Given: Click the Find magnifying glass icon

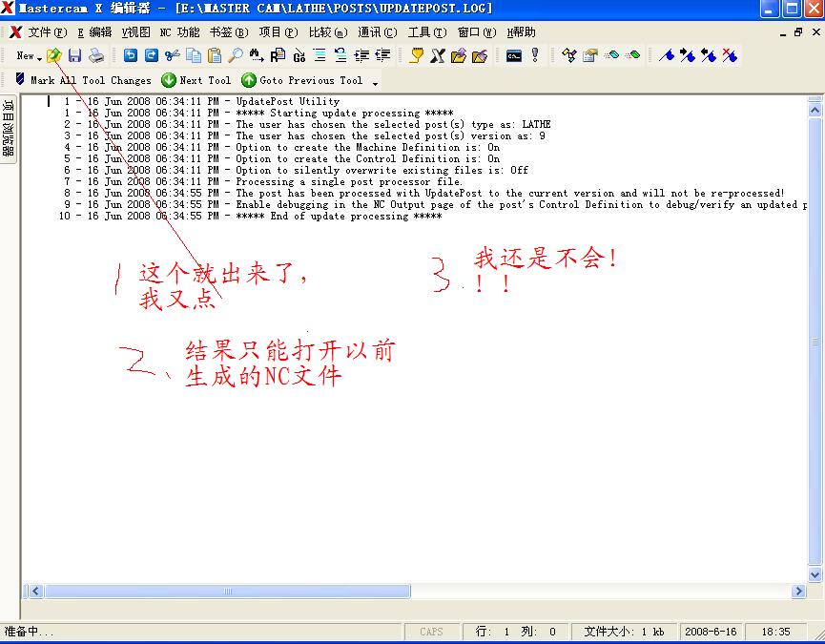Looking at the screenshot, I should pos(236,55).
